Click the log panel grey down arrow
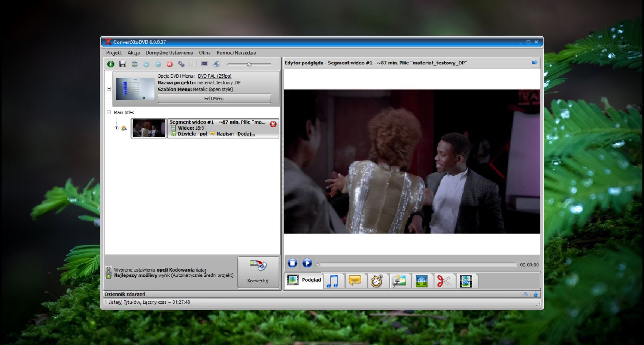The image size is (644, 345). click(525, 294)
